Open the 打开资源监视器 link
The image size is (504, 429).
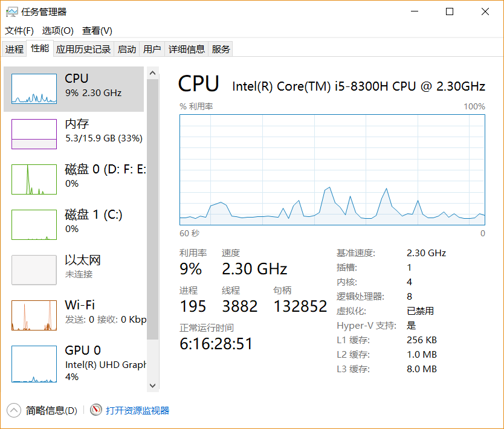click(138, 410)
